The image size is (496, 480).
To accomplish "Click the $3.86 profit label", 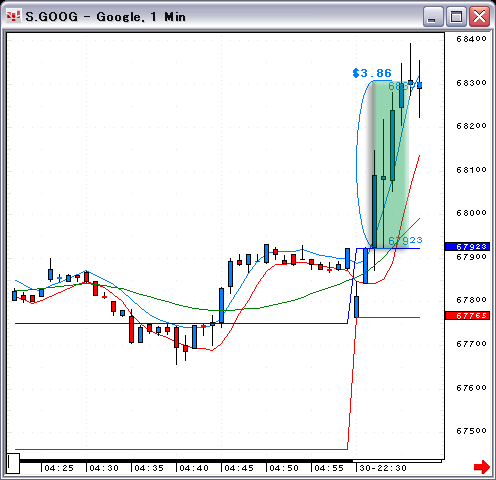I will coord(372,73).
